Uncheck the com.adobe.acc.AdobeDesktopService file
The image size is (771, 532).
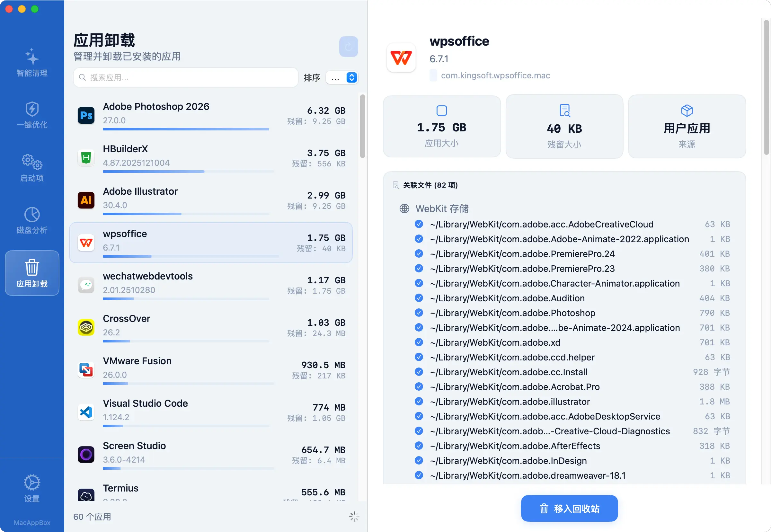click(x=419, y=416)
